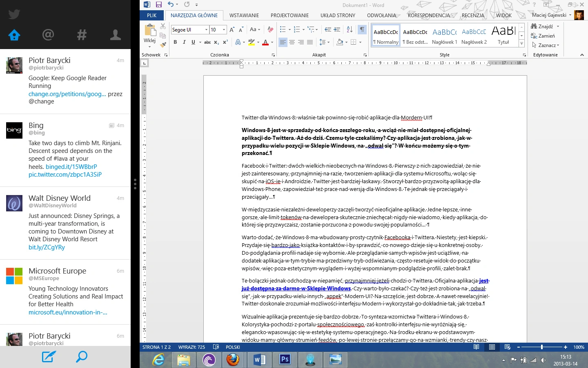The width and height of the screenshot is (588, 368).
Task: Open Firefox from the Windows taskbar
Action: 233,360
